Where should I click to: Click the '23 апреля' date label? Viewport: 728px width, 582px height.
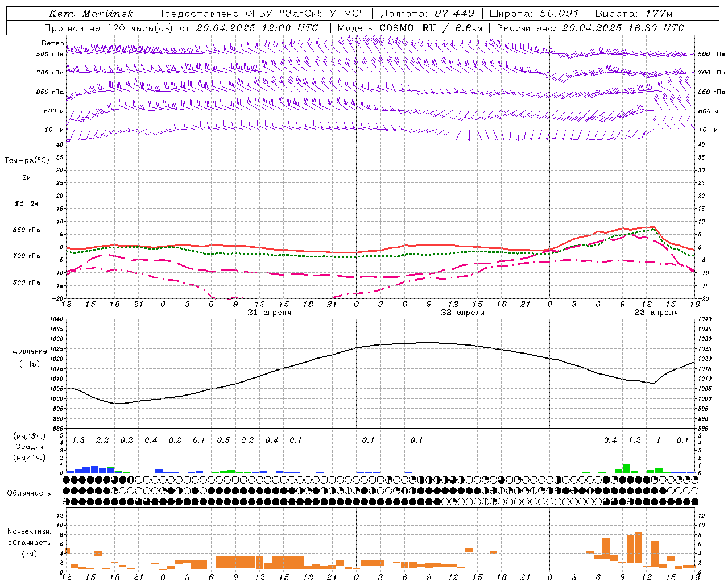click(656, 313)
